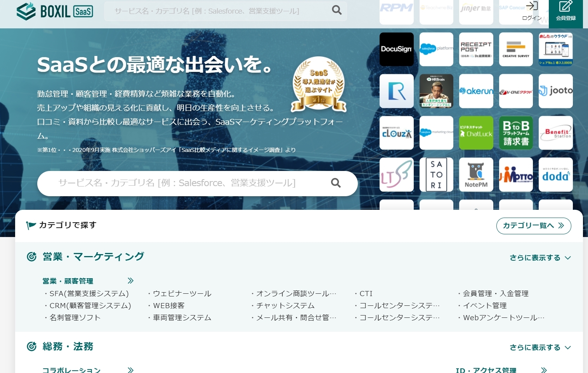Open the コラボレーション subcategory link
The height and width of the screenshot is (373, 588).
71,370
